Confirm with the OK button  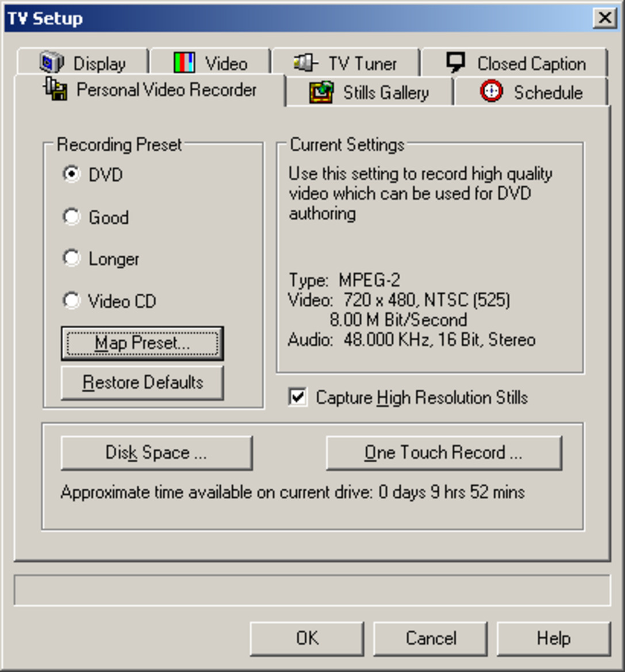pyautogui.click(x=307, y=639)
